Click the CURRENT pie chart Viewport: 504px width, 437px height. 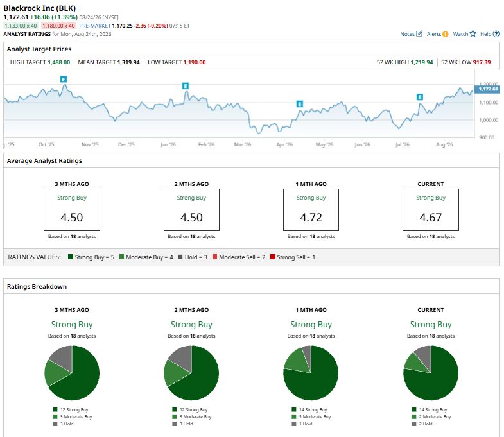click(x=431, y=373)
